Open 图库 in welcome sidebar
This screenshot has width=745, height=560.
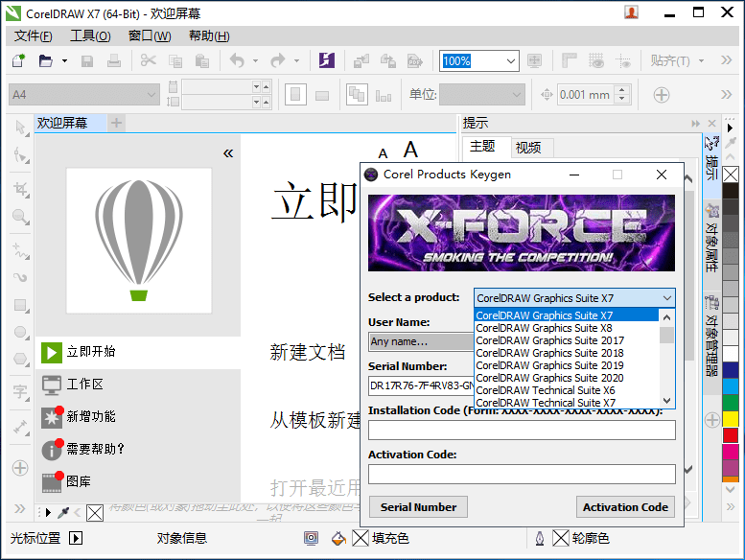coord(138,481)
